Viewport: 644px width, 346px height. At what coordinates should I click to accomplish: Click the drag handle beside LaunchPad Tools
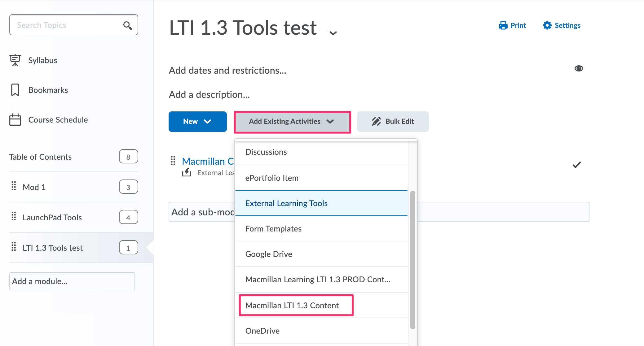(13, 217)
